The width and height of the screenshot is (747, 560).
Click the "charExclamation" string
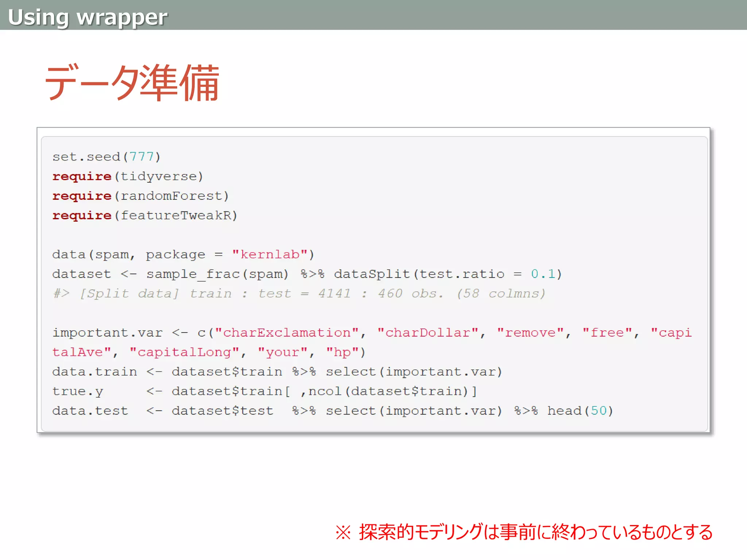[x=287, y=333]
